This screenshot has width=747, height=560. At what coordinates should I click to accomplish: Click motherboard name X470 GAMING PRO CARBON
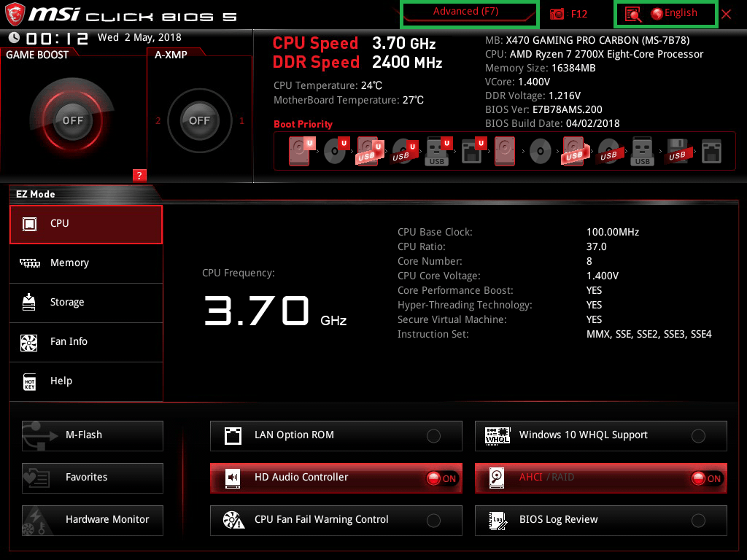(597, 41)
